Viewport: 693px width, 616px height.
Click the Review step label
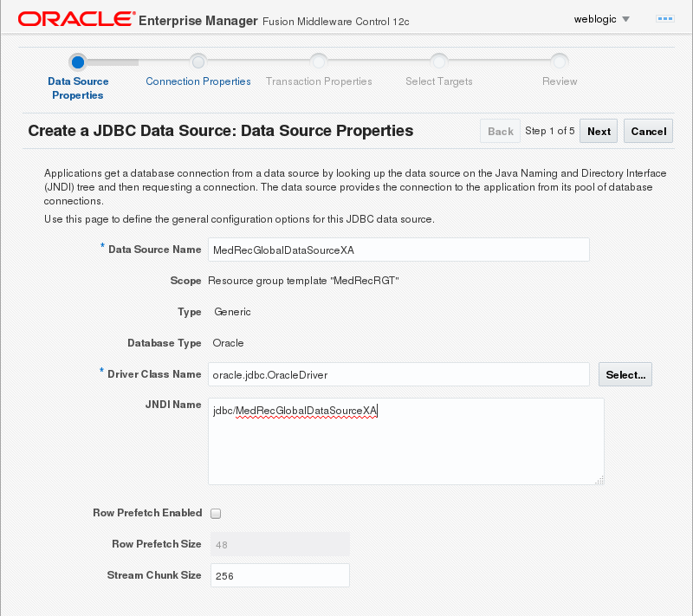(x=560, y=81)
